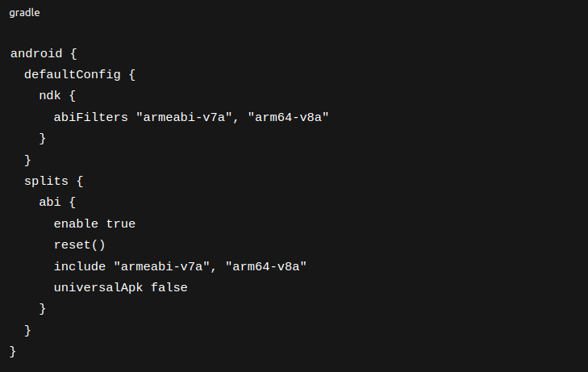This screenshot has height=372, width=588.
Task: Click "arm64-v8a" on the abiFilters line
Action: [x=289, y=117]
